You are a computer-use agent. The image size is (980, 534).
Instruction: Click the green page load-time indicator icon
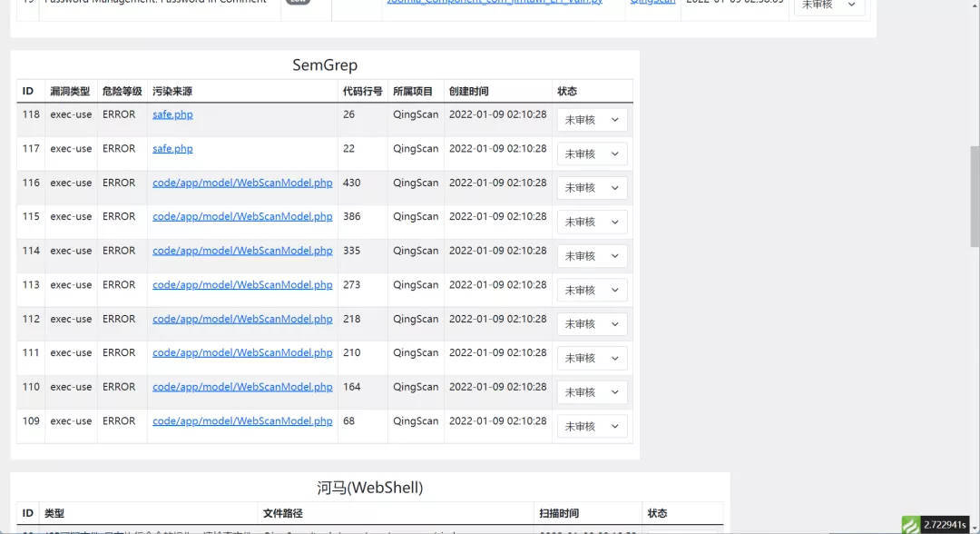pos(910,524)
